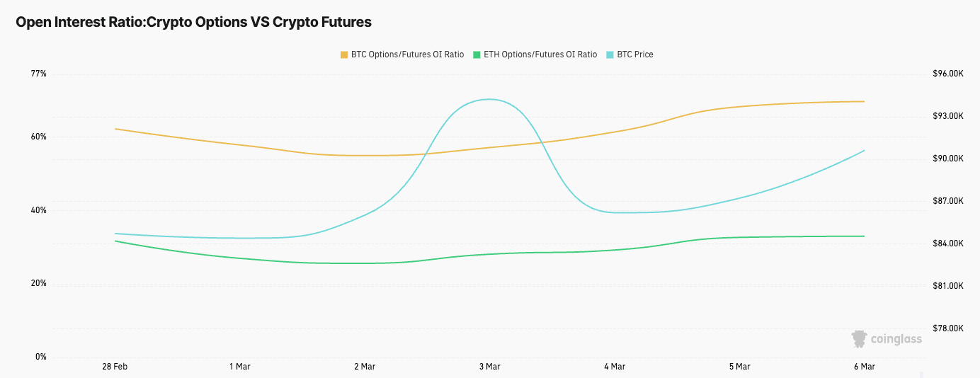Click the chart title Open Interest Ratio
The width and height of the screenshot is (980, 378).
[x=193, y=22]
